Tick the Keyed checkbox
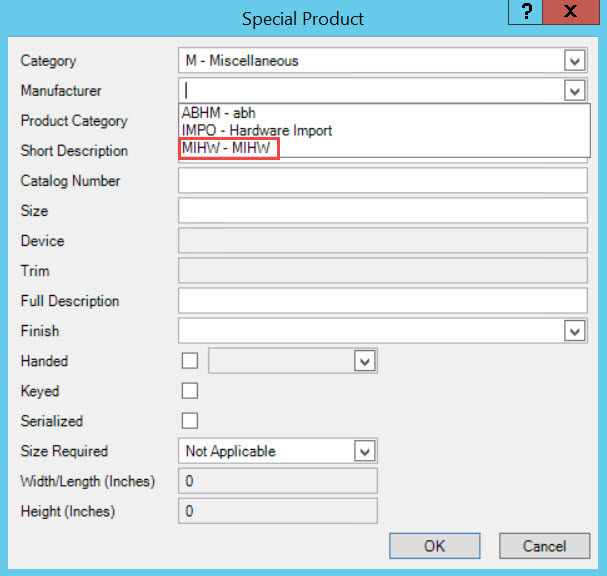This screenshot has width=607, height=576. point(190,391)
